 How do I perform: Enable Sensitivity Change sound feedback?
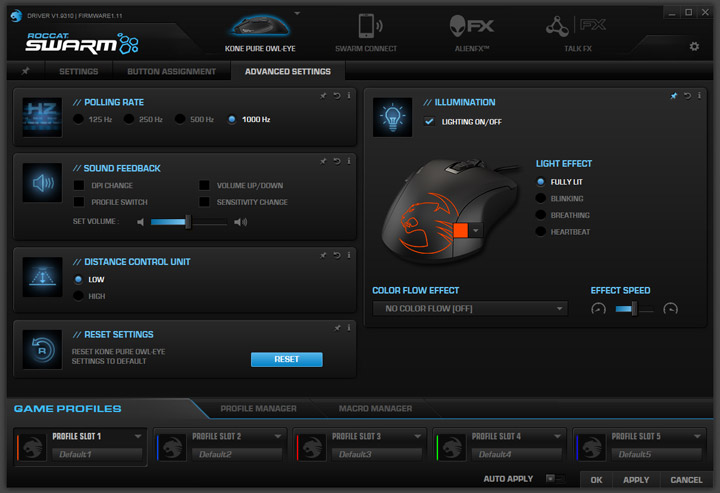click(x=204, y=202)
